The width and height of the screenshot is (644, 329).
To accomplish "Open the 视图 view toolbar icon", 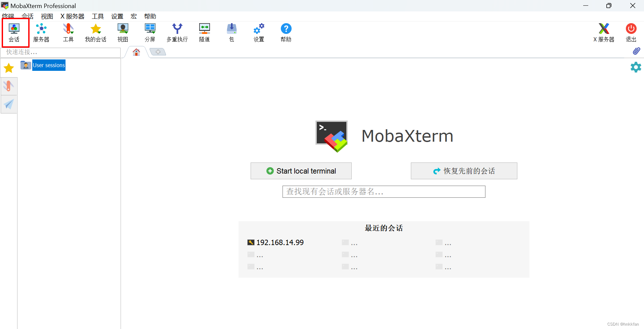I will click(123, 33).
